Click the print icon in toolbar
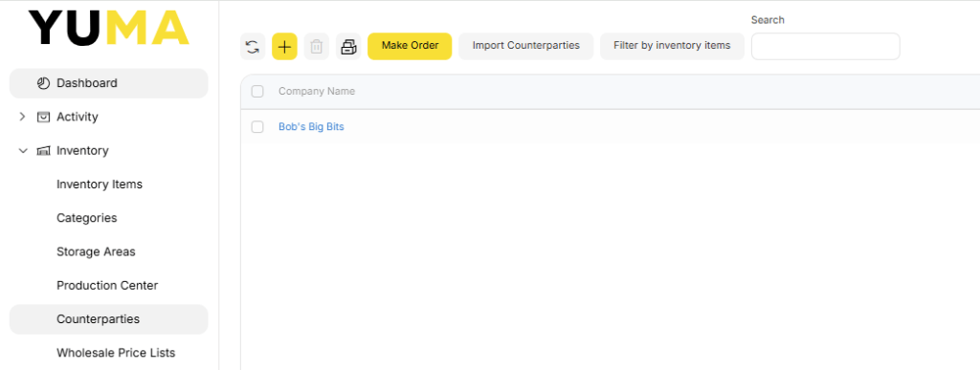Image resolution: width=980 pixels, height=370 pixels. pyautogui.click(x=348, y=47)
